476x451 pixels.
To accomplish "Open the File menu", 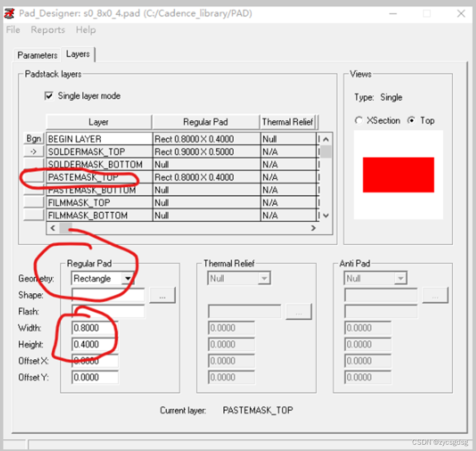I will pos(13,30).
